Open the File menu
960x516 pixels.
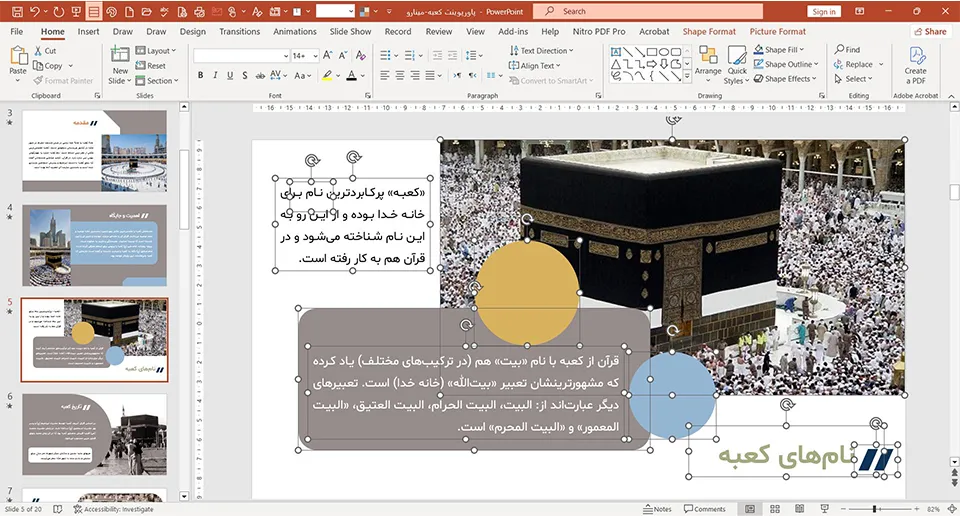[x=17, y=31]
